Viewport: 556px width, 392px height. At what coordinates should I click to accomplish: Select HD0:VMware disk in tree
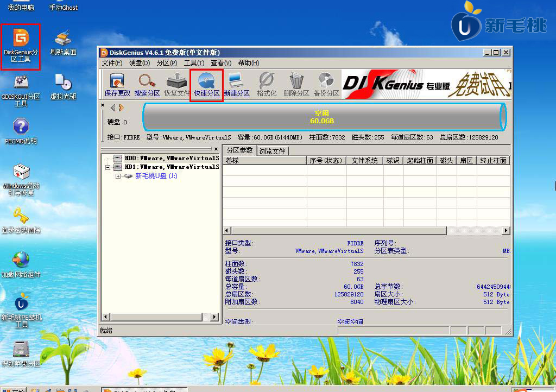click(172, 158)
